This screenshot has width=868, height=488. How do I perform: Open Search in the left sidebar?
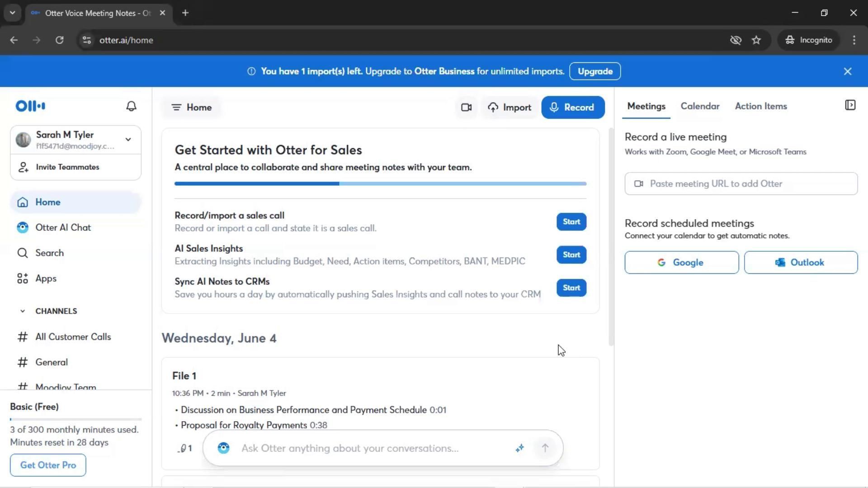pos(49,253)
